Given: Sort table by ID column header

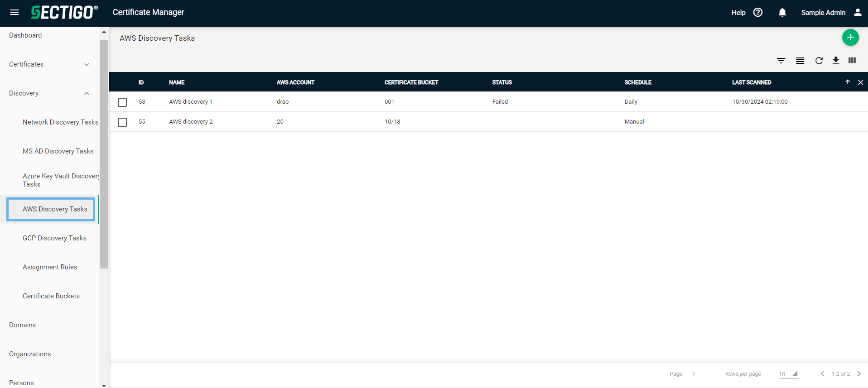Looking at the screenshot, I should (141, 82).
